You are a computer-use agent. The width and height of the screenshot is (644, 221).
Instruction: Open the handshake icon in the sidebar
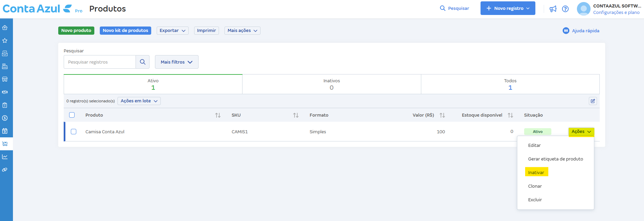click(5, 92)
